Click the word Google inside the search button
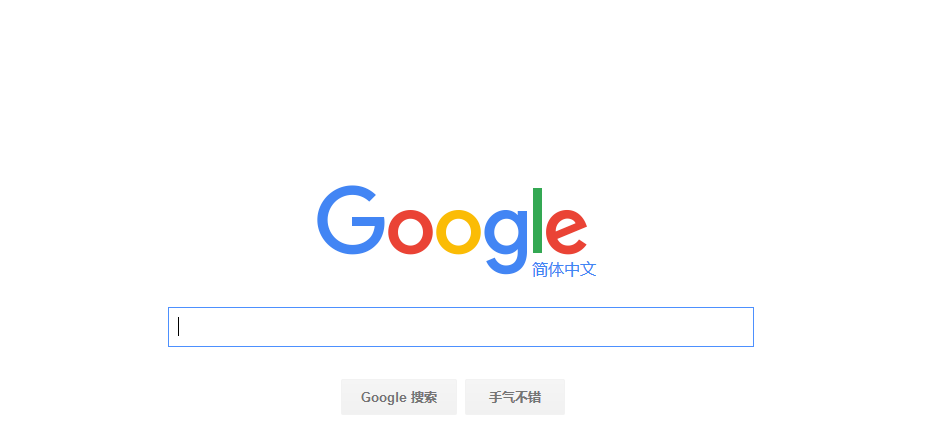The image size is (929, 437). [383, 398]
